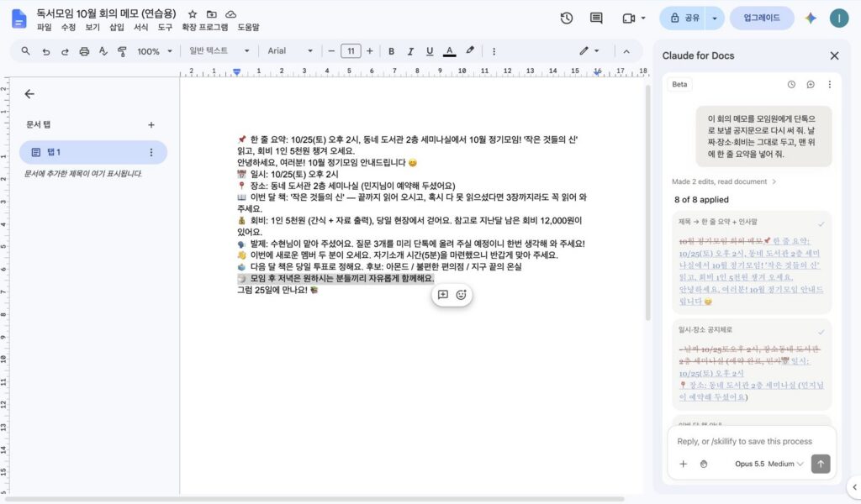861x504 pixels.
Task: Open the highlight color pen
Action: tap(470, 50)
